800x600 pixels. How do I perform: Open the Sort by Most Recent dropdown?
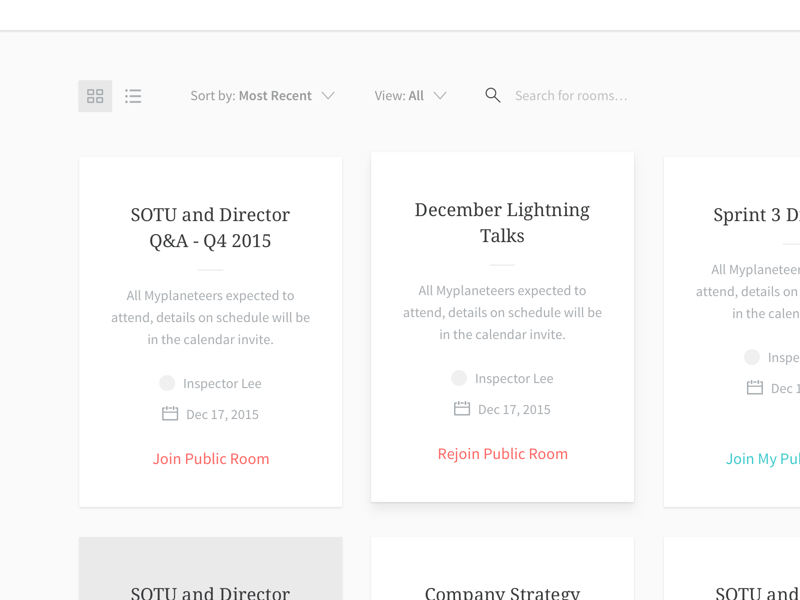pos(262,96)
